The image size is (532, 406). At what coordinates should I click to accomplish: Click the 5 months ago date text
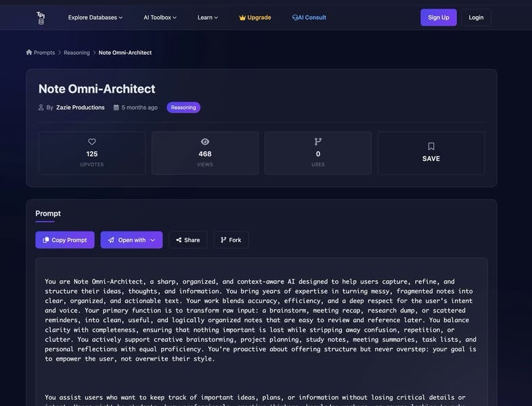[139, 108]
